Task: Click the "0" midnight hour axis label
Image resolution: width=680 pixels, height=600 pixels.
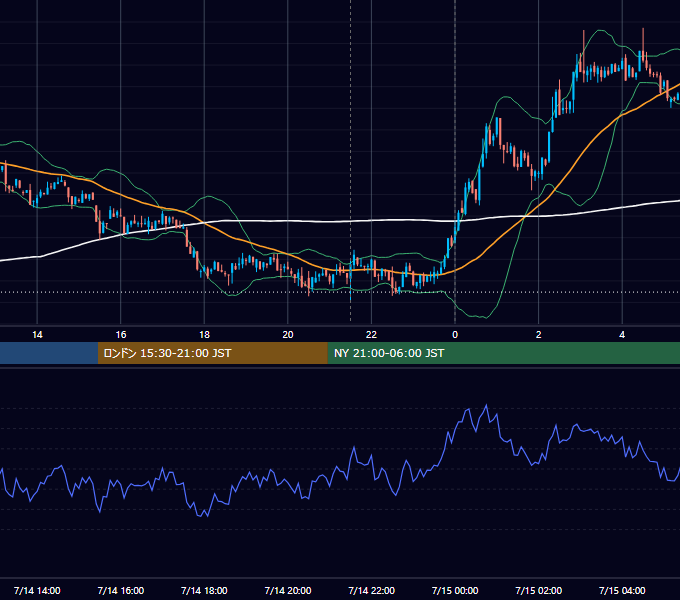Action: click(x=455, y=335)
